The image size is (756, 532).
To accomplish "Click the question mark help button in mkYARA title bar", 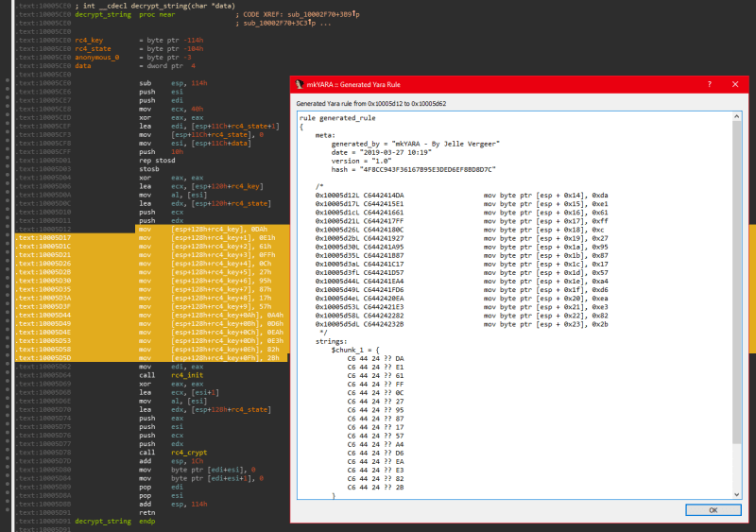I will pyautogui.click(x=710, y=84).
